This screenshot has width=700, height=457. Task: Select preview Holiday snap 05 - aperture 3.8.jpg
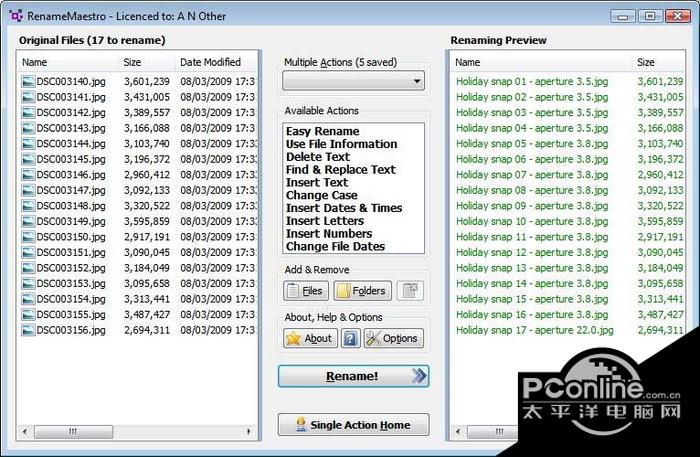pos(532,144)
